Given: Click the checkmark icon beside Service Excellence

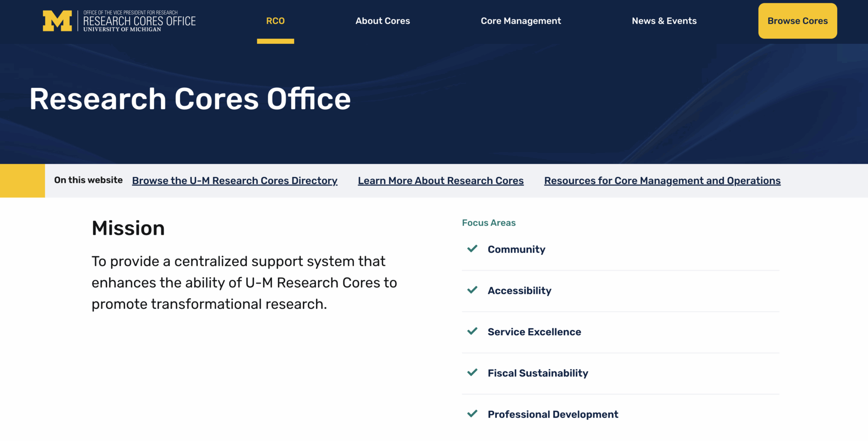Looking at the screenshot, I should point(472,331).
